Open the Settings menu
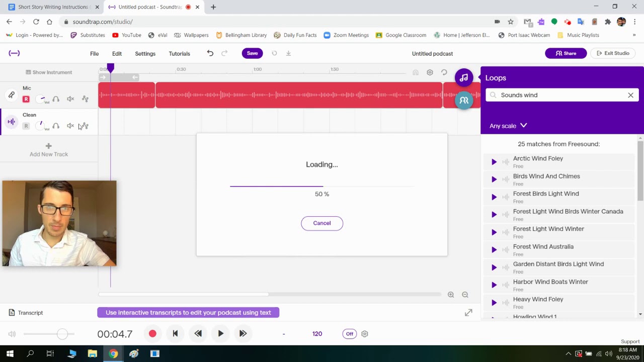 [145, 54]
